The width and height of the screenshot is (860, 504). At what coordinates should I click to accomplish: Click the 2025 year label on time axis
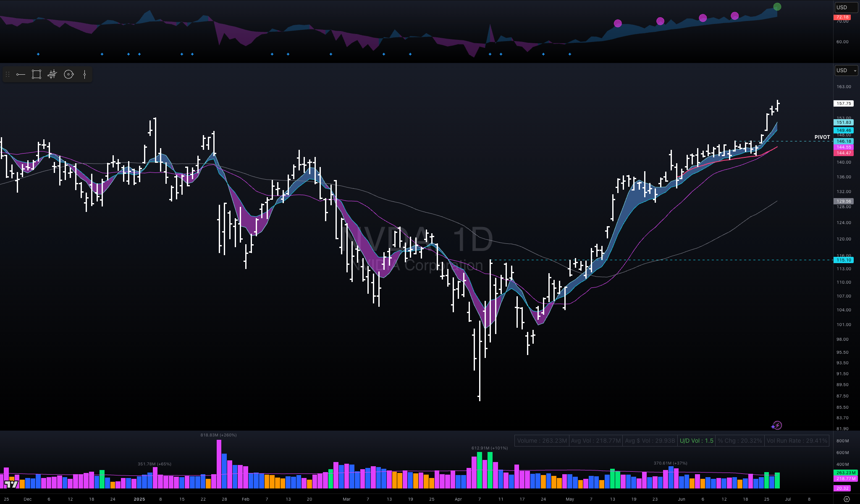[x=139, y=499]
